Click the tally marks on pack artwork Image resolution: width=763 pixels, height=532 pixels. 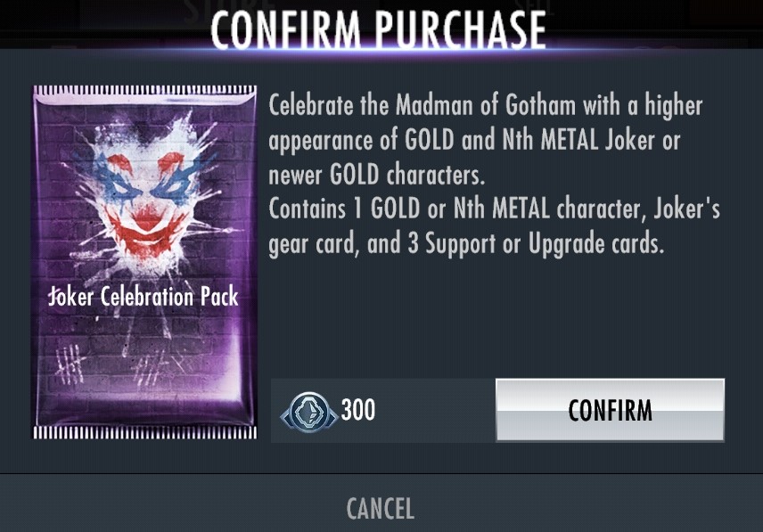pyautogui.click(x=110, y=364)
